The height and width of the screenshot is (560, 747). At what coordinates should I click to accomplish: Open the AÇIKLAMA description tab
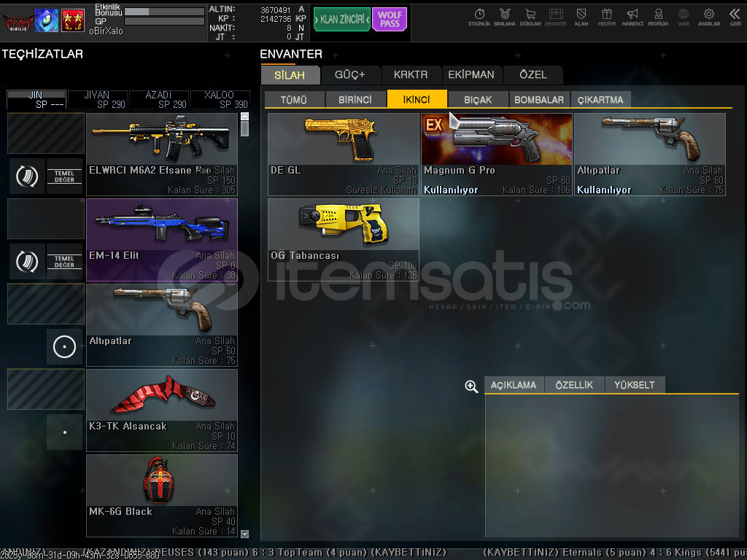[x=514, y=385]
